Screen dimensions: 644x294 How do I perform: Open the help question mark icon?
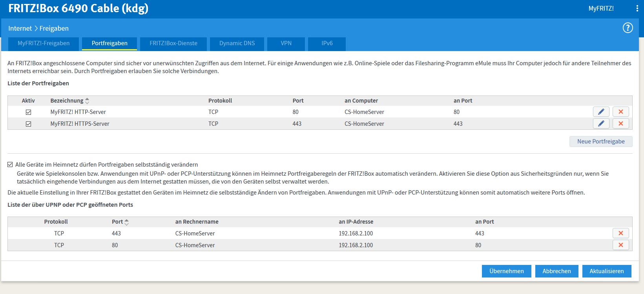pyautogui.click(x=628, y=28)
